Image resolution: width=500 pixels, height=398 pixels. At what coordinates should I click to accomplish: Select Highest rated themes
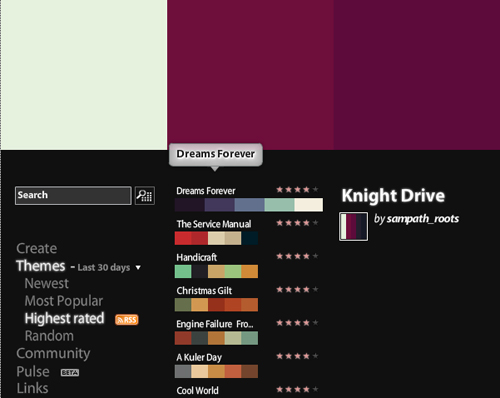[x=64, y=318]
